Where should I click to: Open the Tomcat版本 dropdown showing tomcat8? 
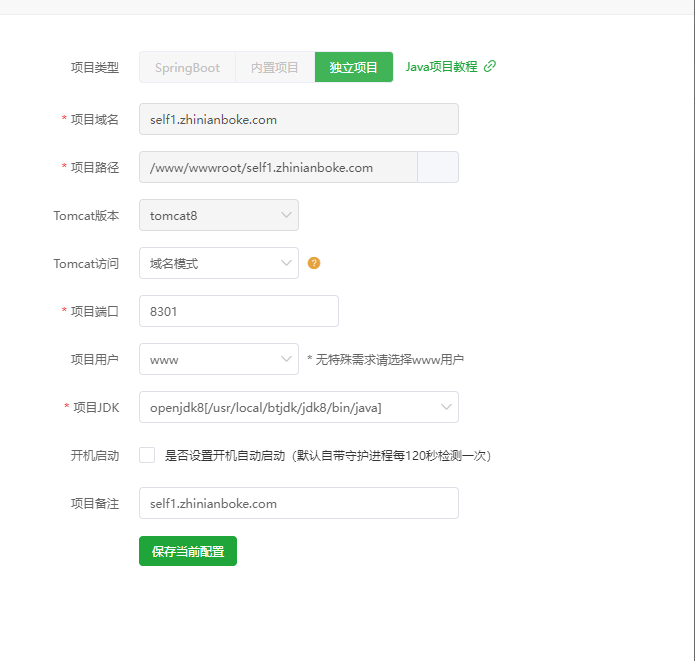click(x=219, y=215)
